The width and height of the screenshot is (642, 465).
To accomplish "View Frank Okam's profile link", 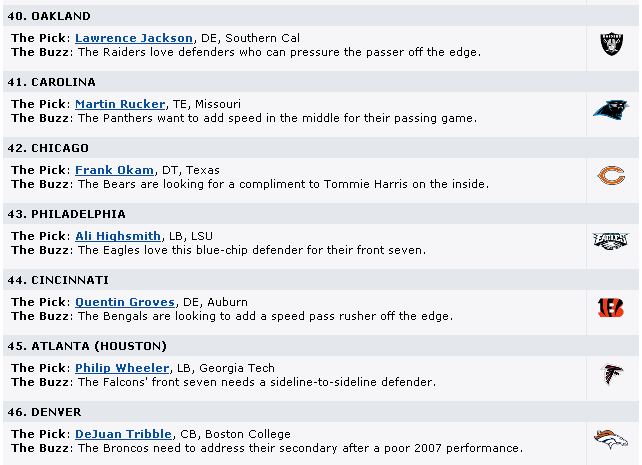I will pos(113,170).
